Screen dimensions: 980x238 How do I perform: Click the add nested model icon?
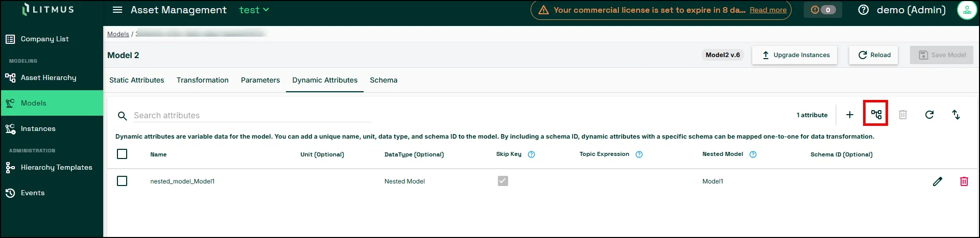[876, 114]
